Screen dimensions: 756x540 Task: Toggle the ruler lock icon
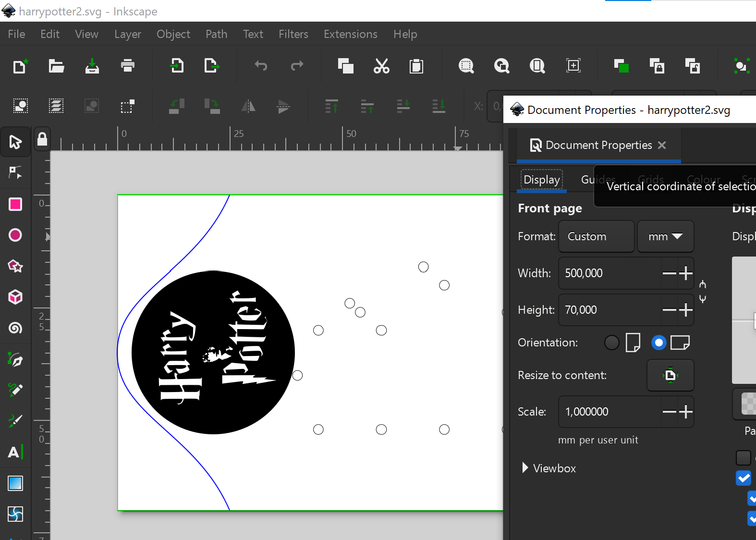point(42,139)
